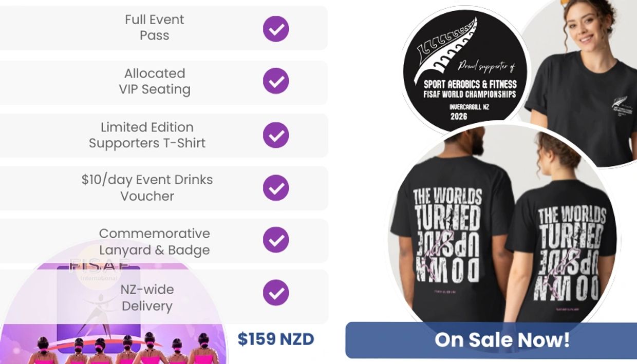Toggle the Commemorative Lanyard & Badge checkmark
Image resolution: width=637 pixels, height=364 pixels.
pyautogui.click(x=276, y=240)
